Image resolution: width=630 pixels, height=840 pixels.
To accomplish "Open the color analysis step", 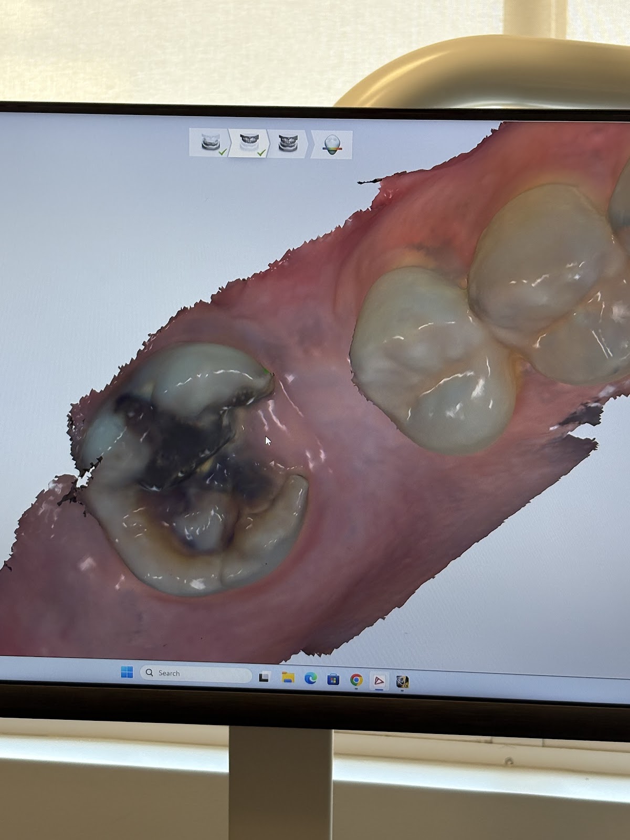I will [332, 144].
